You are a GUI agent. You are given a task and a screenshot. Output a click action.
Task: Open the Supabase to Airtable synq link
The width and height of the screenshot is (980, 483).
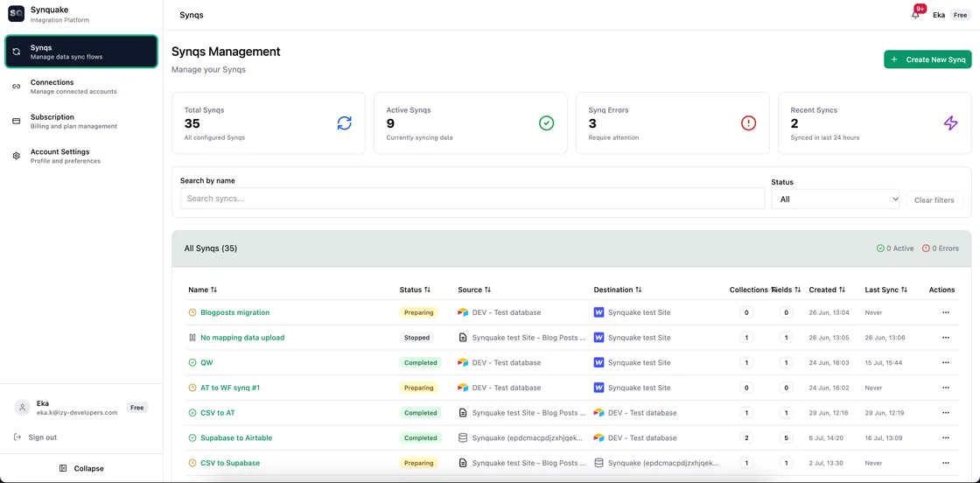pos(236,438)
